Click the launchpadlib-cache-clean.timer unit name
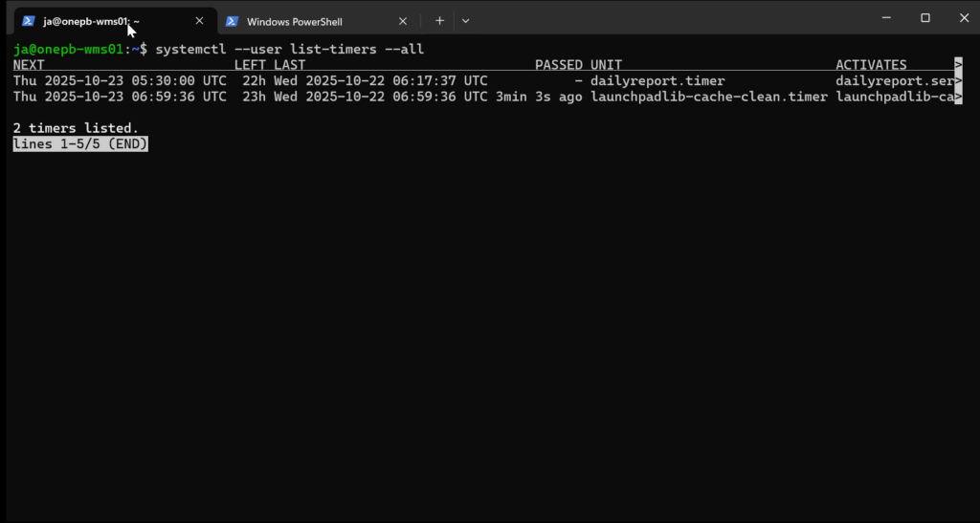The width and height of the screenshot is (980, 523). tap(709, 97)
